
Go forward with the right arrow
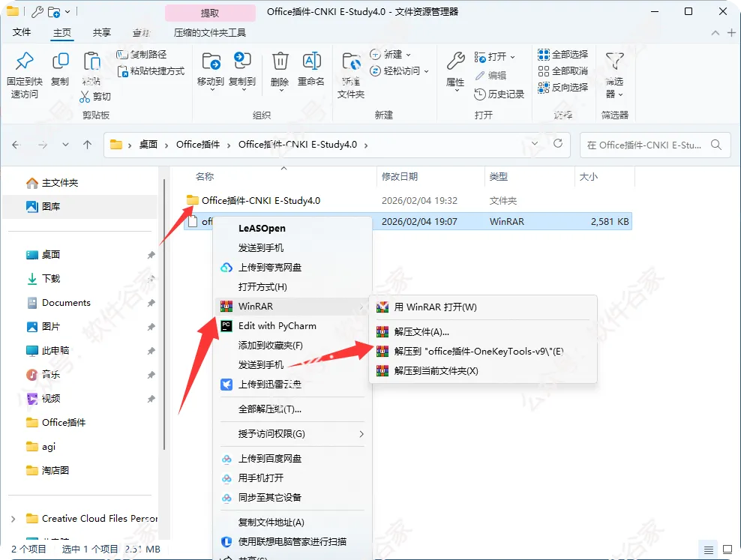43,145
